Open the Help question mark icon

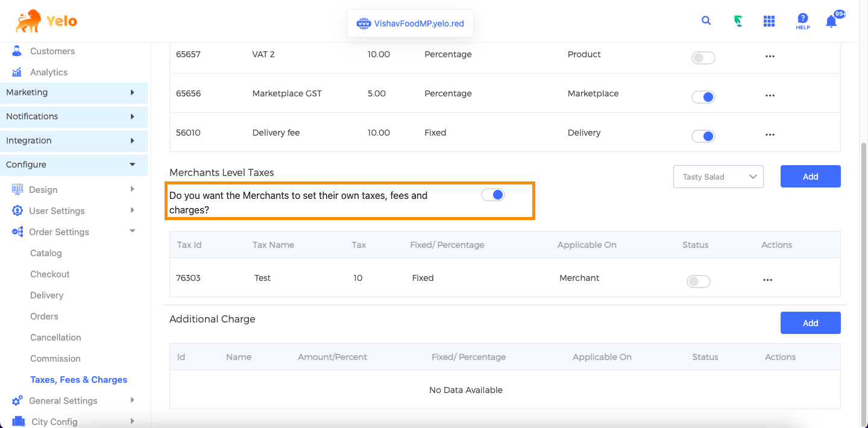click(x=802, y=22)
